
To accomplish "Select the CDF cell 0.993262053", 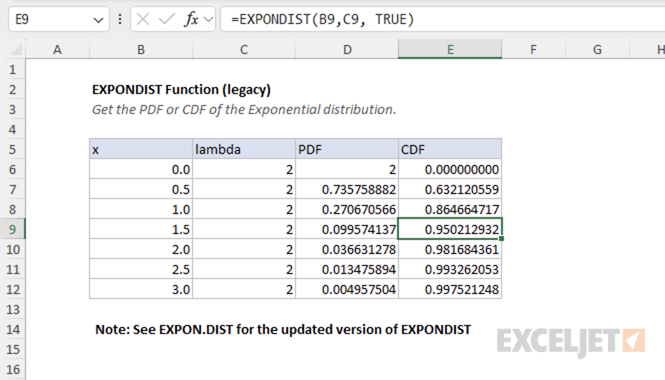I will (x=450, y=269).
